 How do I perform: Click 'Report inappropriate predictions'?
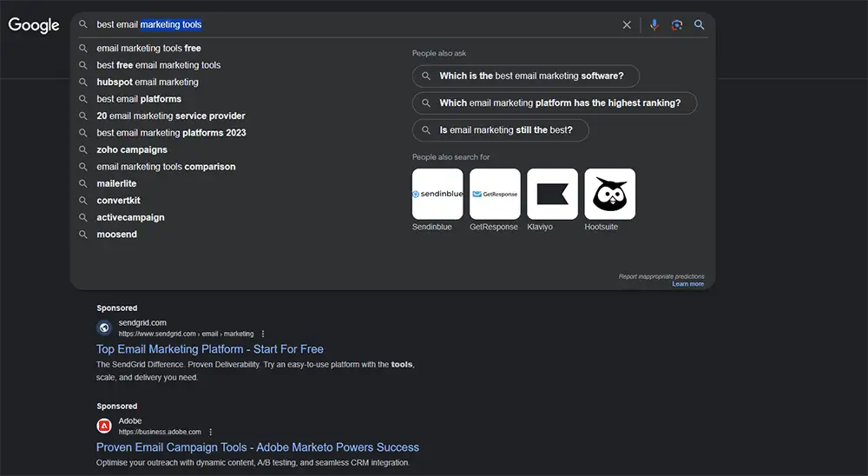tap(661, 276)
